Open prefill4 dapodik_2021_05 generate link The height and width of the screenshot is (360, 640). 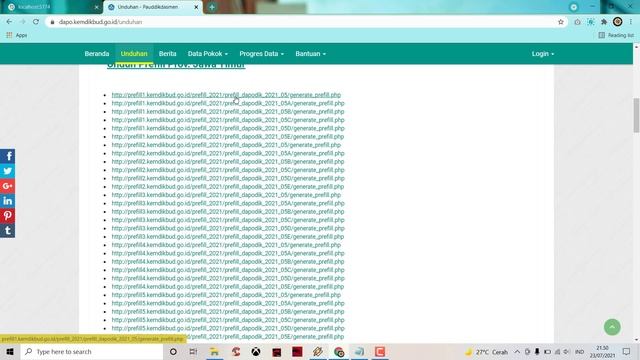226,245
